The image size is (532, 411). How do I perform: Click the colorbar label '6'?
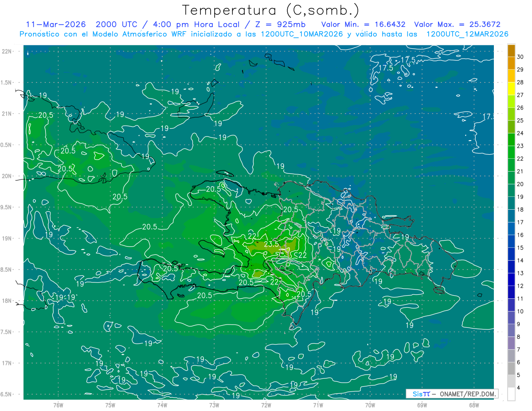[519, 363]
